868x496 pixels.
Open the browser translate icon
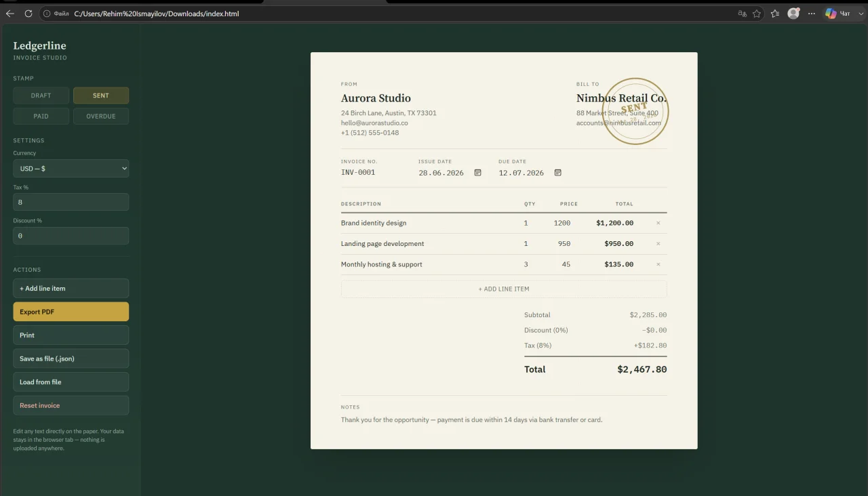coord(742,14)
